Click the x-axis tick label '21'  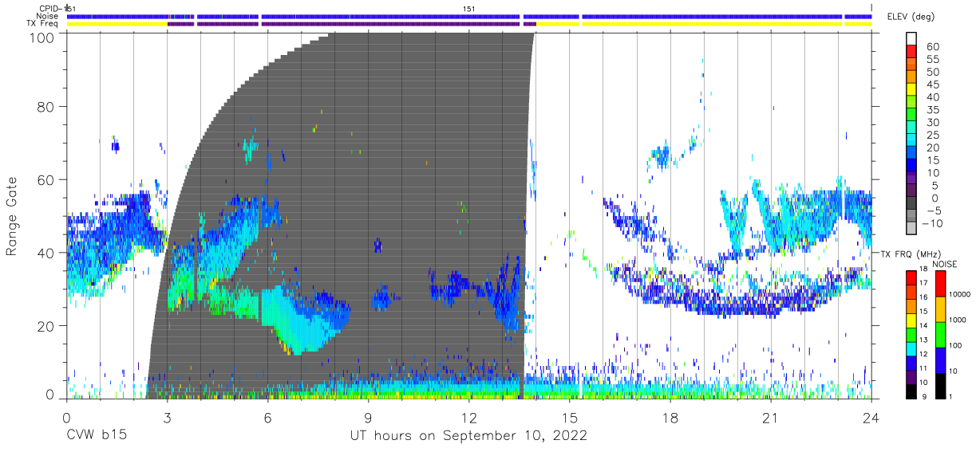(x=771, y=417)
